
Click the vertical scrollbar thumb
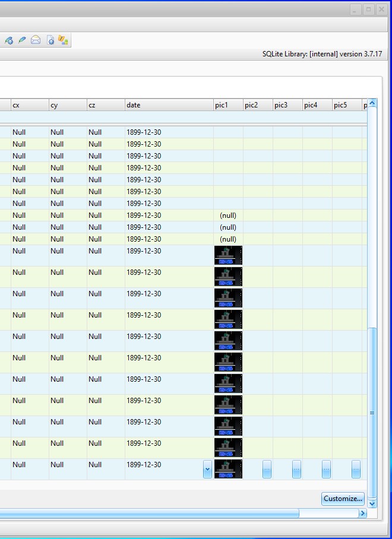coord(372,413)
